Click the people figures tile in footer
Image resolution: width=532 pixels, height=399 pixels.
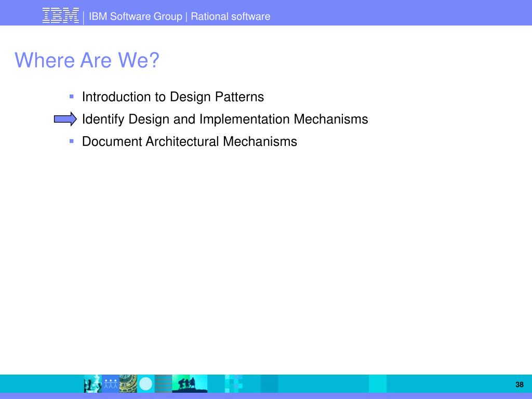110,383
